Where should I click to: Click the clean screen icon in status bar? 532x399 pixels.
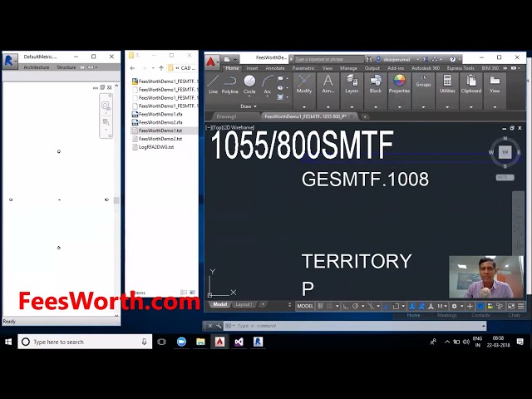511,306
